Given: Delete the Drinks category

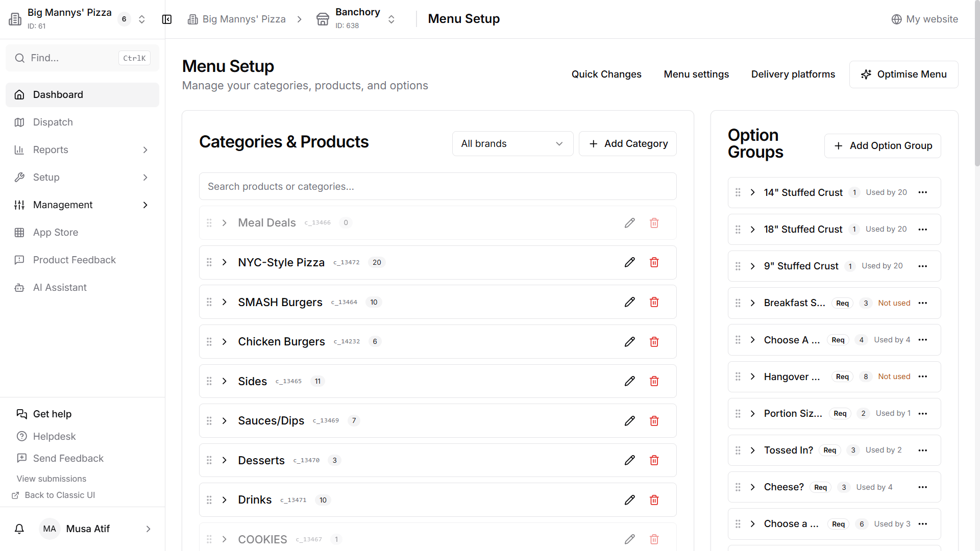Looking at the screenshot, I should (x=654, y=500).
